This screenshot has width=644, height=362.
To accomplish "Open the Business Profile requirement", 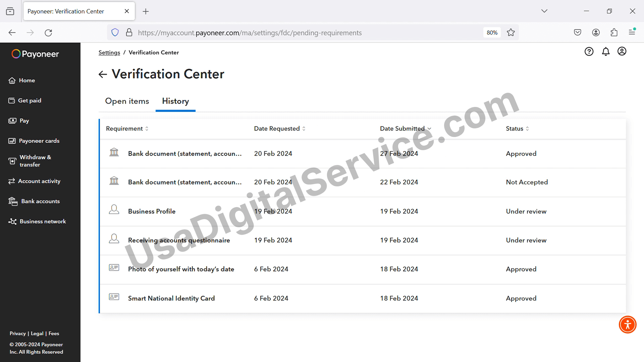I will click(x=152, y=212).
